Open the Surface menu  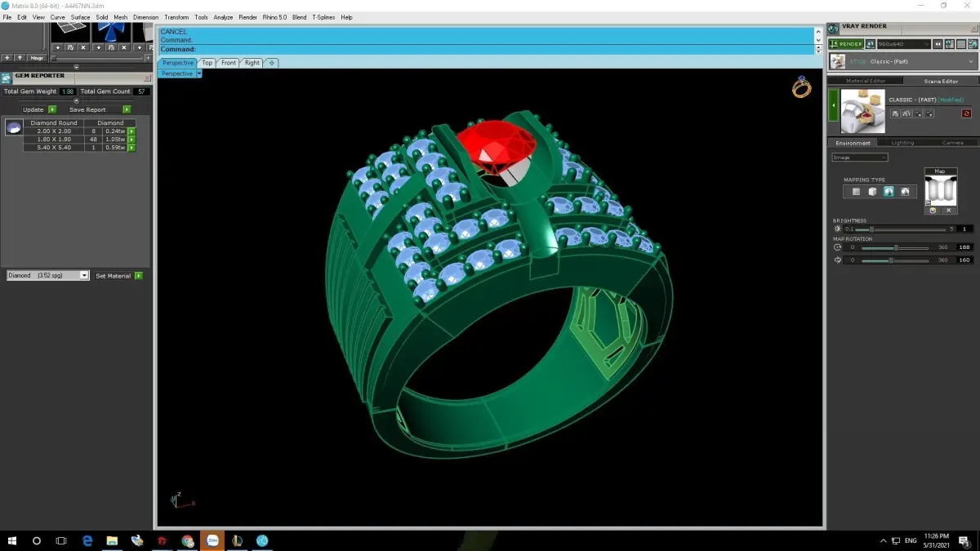coord(80,17)
